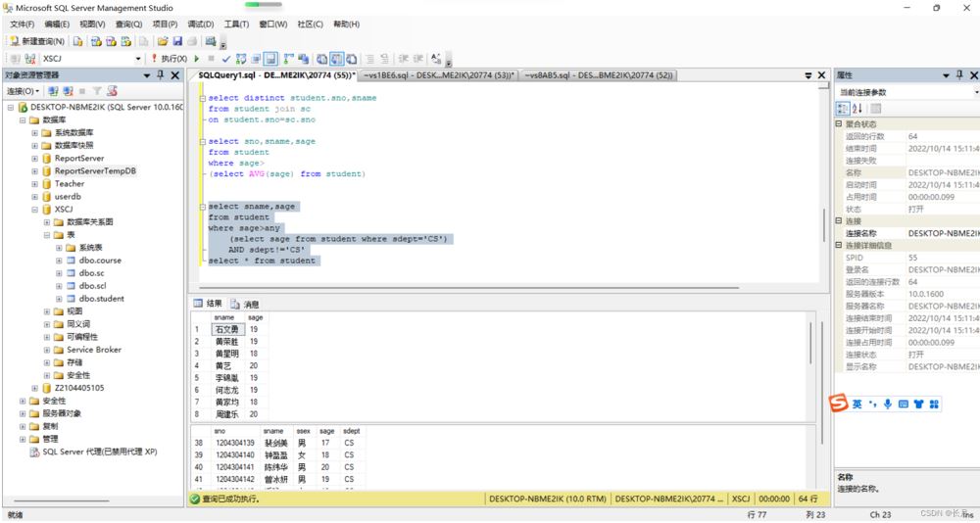The height and width of the screenshot is (523, 980).
Task: Click the Sogou microphone voice input icon
Action: (888, 404)
